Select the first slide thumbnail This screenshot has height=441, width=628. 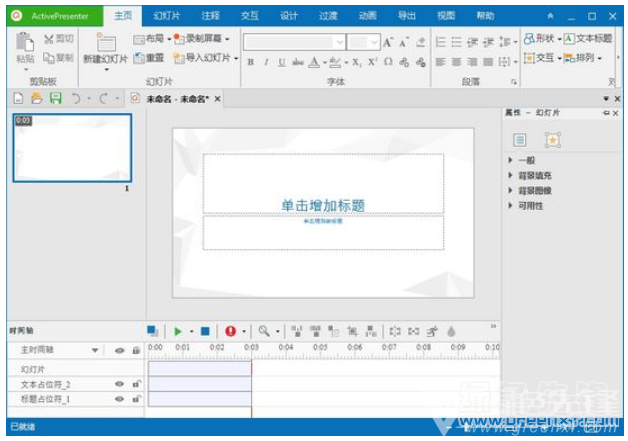point(71,146)
